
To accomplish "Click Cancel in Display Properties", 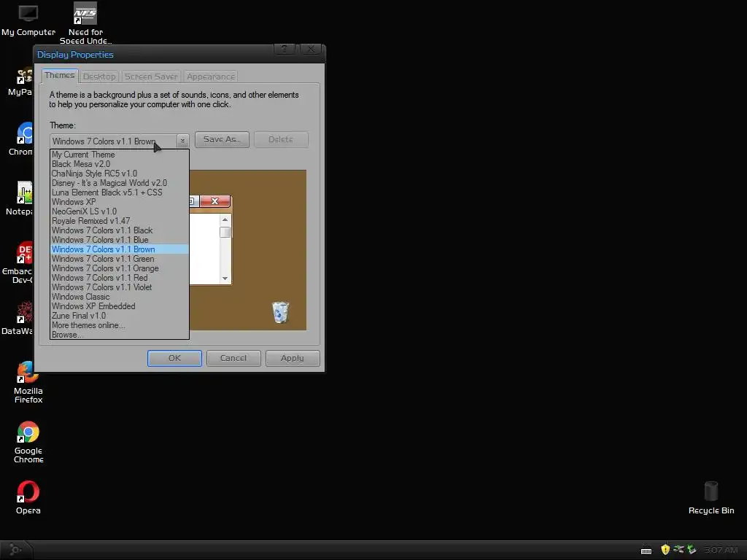I will tap(233, 358).
